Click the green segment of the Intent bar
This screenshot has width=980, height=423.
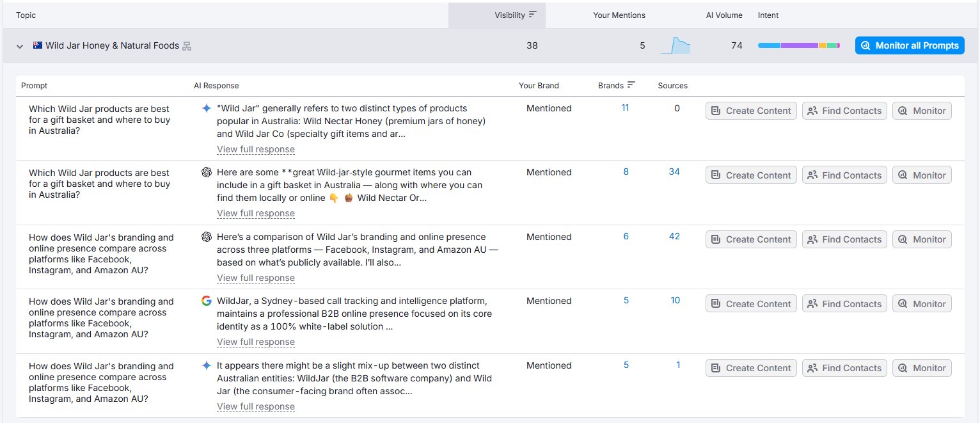tap(832, 45)
